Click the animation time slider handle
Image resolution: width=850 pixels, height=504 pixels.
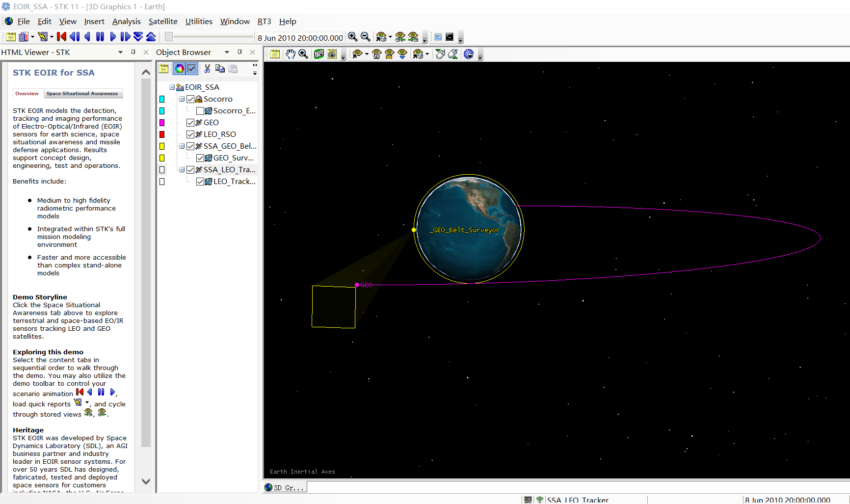coord(168,37)
